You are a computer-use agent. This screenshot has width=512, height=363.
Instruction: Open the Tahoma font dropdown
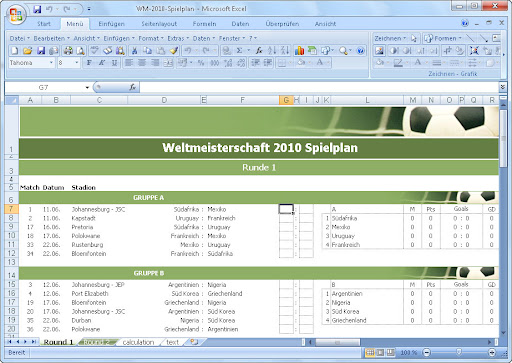[x=51, y=63]
